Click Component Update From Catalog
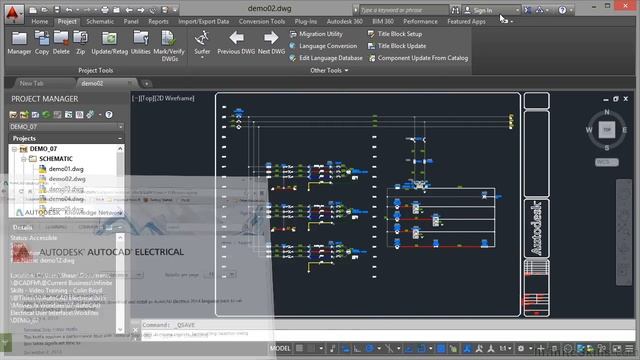Viewport: 640px width, 360px height. tap(418, 58)
